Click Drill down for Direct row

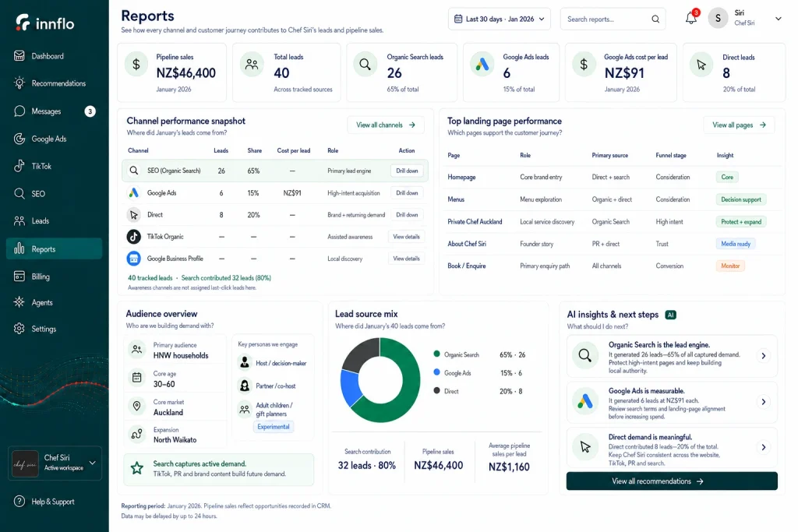click(x=407, y=215)
